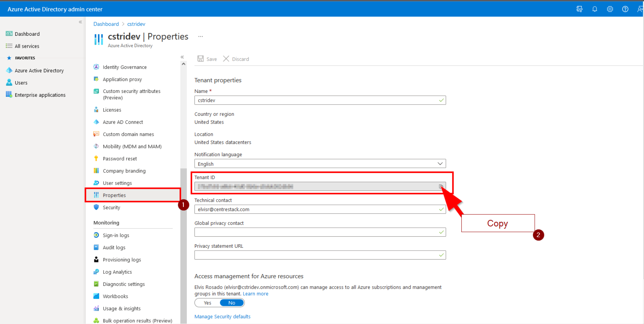644x324 pixels.
Task: Click the Sign-in logs icon
Action: tap(96, 235)
